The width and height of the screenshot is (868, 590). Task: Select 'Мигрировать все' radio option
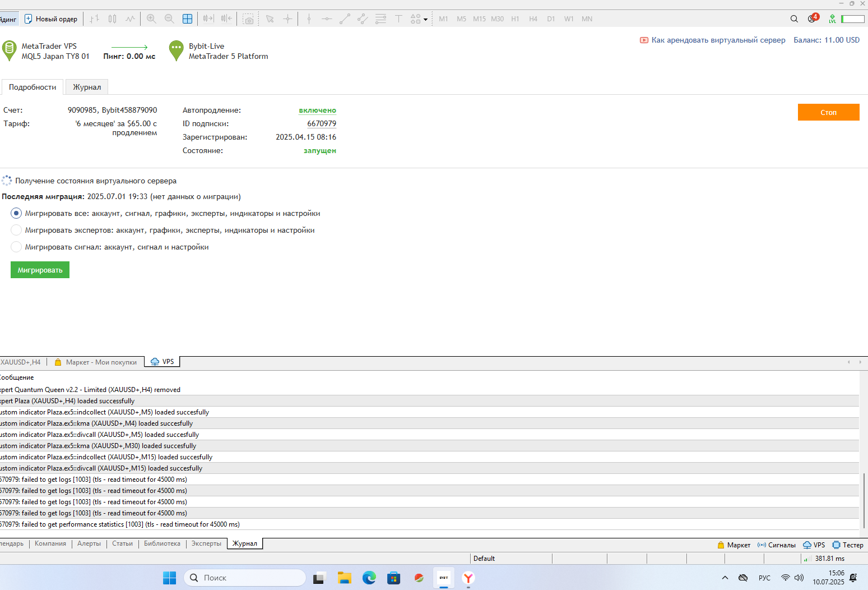click(16, 213)
